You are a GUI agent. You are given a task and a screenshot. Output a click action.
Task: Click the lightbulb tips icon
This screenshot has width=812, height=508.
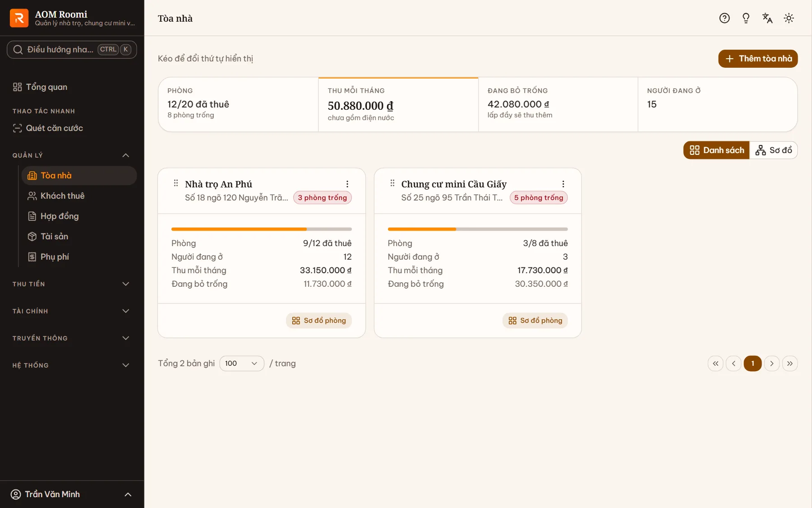[x=746, y=18]
